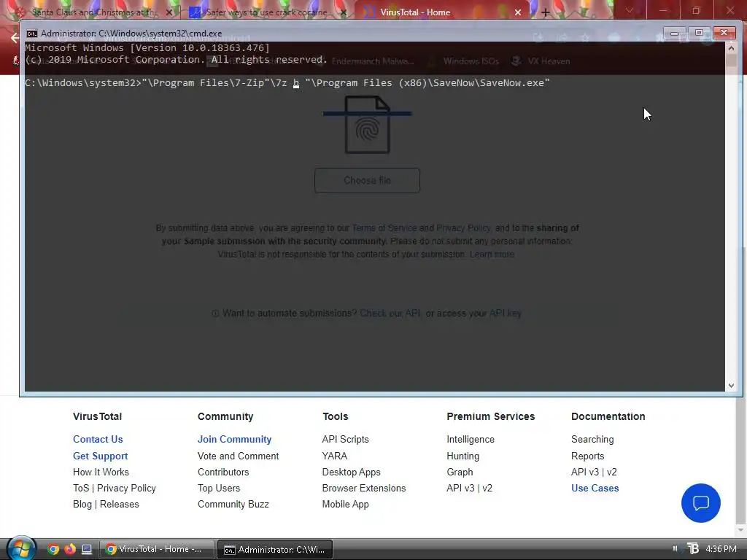Open the Community Buzz link
The image size is (747, 560).
[x=233, y=504]
